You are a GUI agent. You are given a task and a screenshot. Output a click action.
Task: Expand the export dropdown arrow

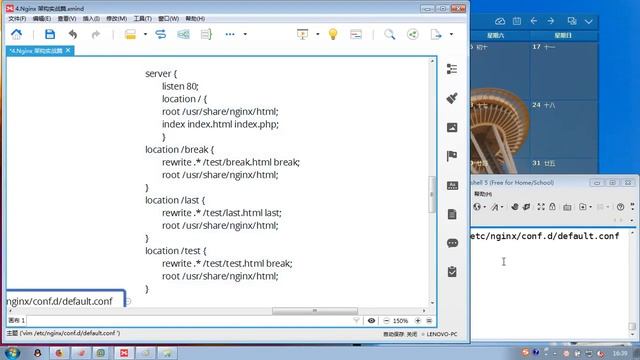(451, 34)
